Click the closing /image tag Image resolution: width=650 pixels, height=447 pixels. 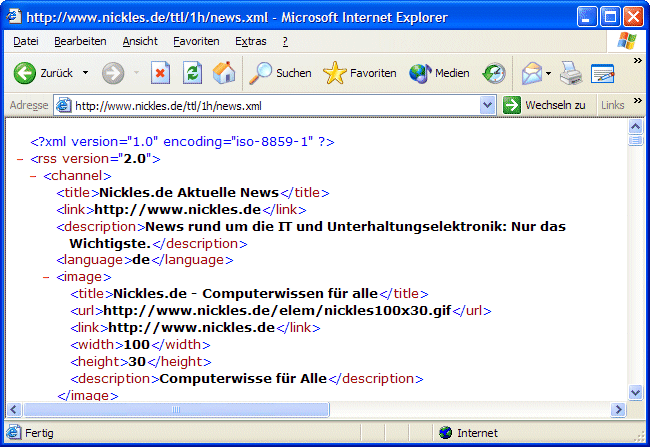(88, 396)
